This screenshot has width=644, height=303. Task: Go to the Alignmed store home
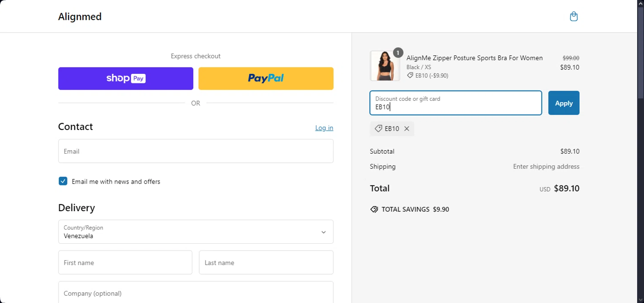coord(80,17)
